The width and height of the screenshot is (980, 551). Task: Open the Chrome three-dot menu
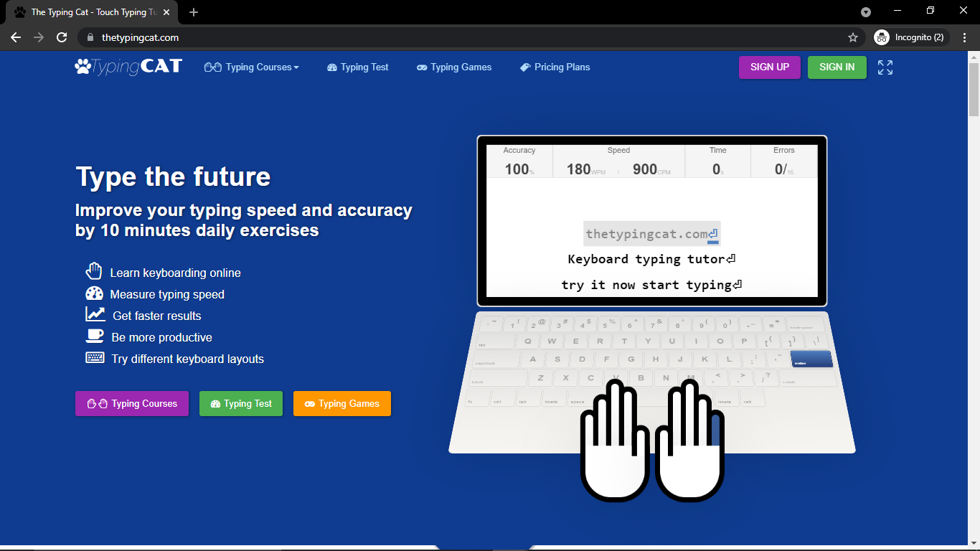pyautogui.click(x=965, y=37)
